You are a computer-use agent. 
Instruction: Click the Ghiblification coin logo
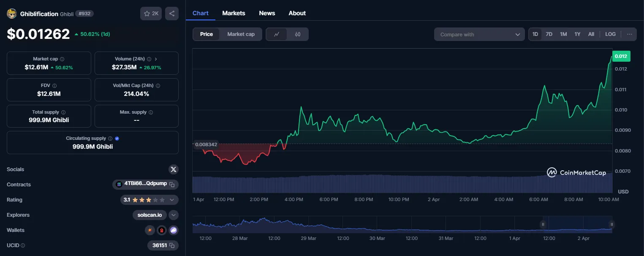(x=12, y=14)
